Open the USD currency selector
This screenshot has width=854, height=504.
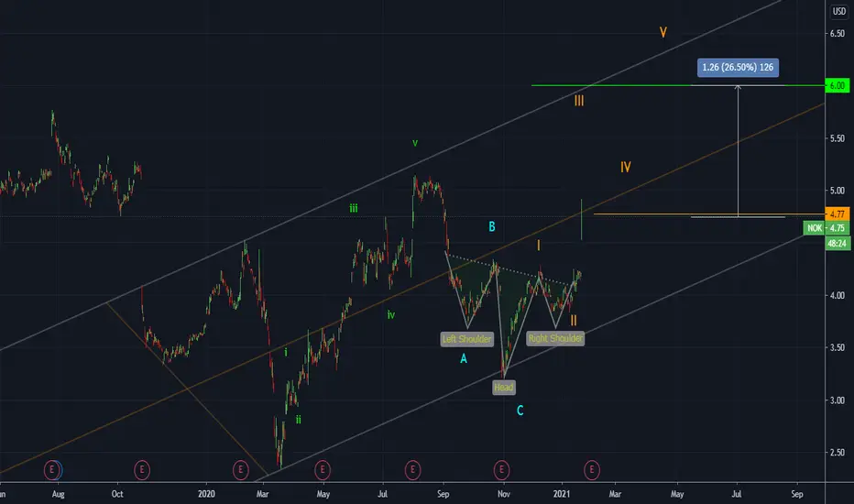[x=839, y=11]
